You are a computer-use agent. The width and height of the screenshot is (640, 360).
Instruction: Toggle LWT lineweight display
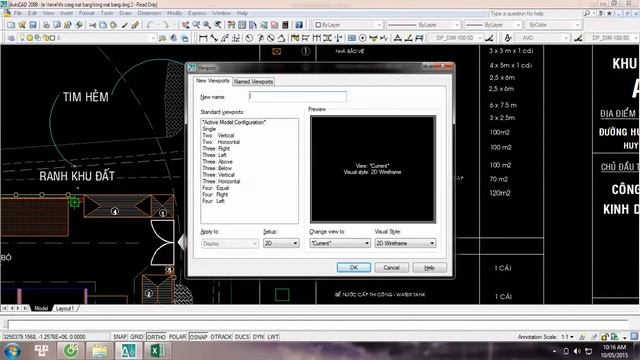click(273, 337)
